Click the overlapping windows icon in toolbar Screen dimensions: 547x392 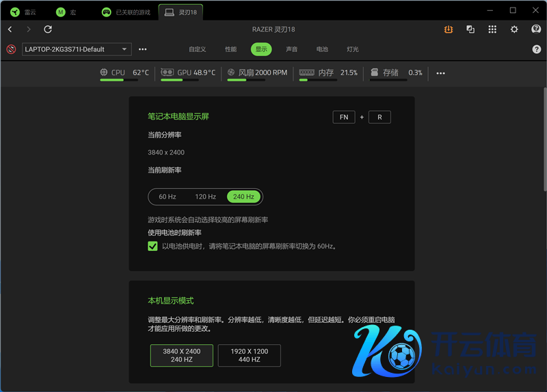click(x=470, y=29)
